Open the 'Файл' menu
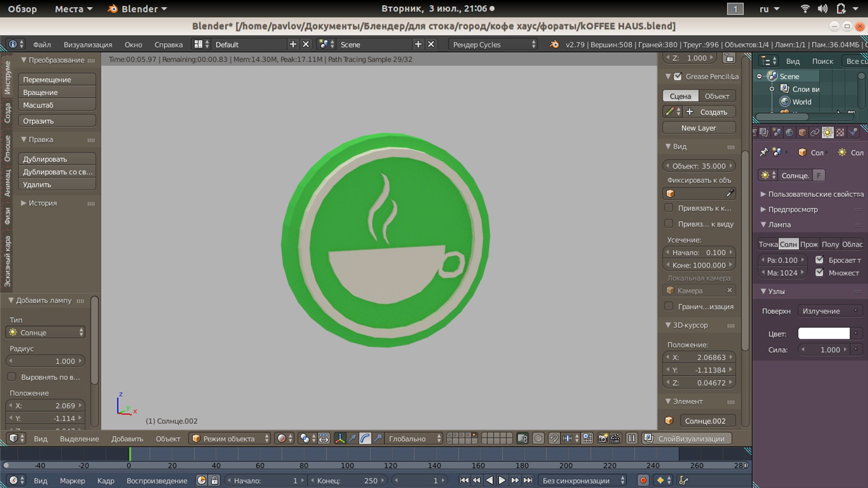The image size is (868, 488). pyautogui.click(x=42, y=44)
